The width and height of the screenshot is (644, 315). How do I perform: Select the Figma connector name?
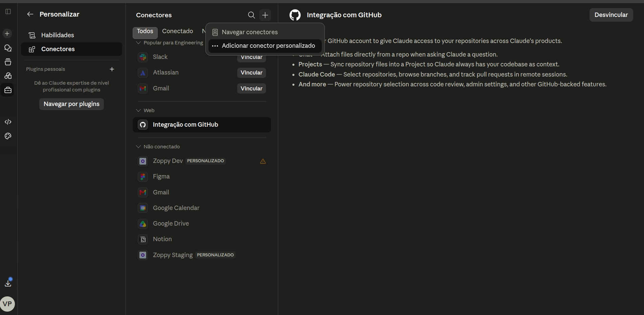(x=161, y=176)
